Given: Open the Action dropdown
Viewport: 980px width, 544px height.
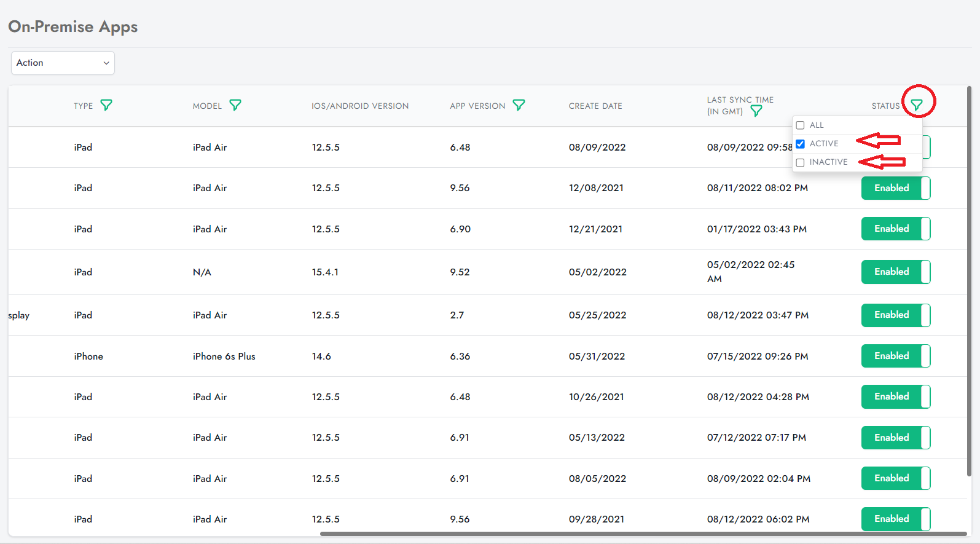Looking at the screenshot, I should click(63, 63).
